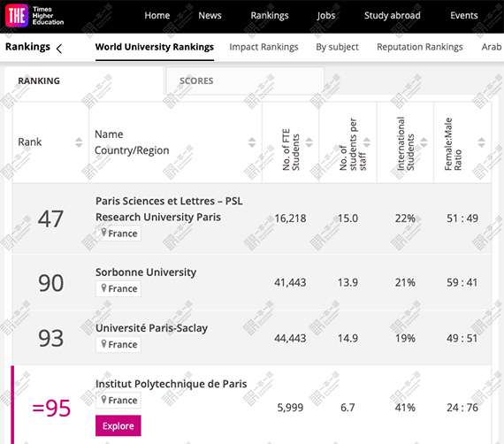Sort by Name Country/Region arrows
Viewport: 504px width, 444px height.
tap(252, 142)
